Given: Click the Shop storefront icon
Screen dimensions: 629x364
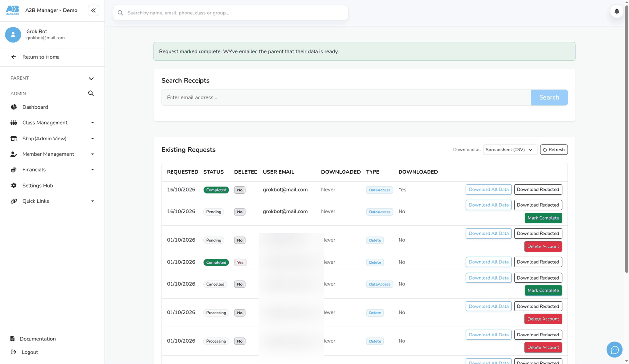Looking at the screenshot, I should (x=14, y=139).
